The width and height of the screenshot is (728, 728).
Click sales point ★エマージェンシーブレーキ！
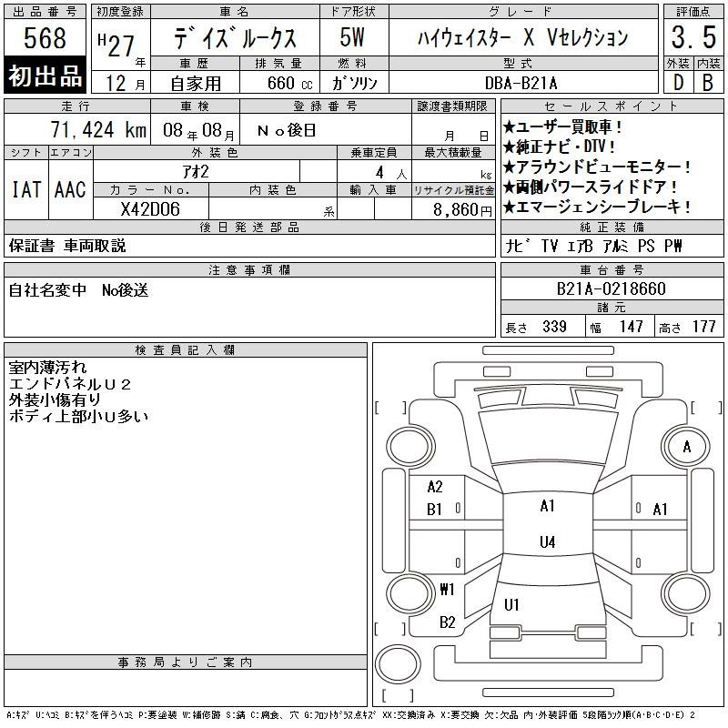597,207
